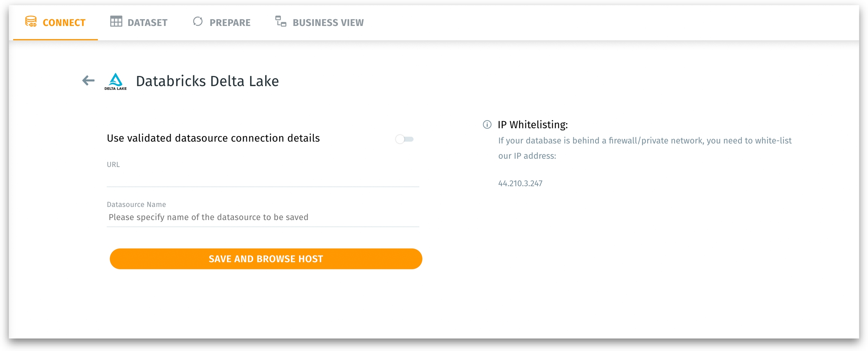
Task: Click the IP address 44.210.3.247
Action: pyautogui.click(x=520, y=184)
